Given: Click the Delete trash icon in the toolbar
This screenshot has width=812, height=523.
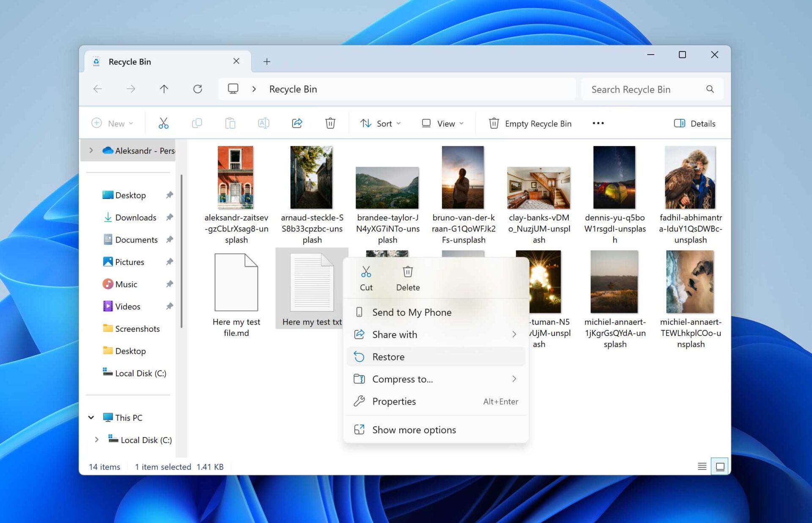Looking at the screenshot, I should coord(330,123).
